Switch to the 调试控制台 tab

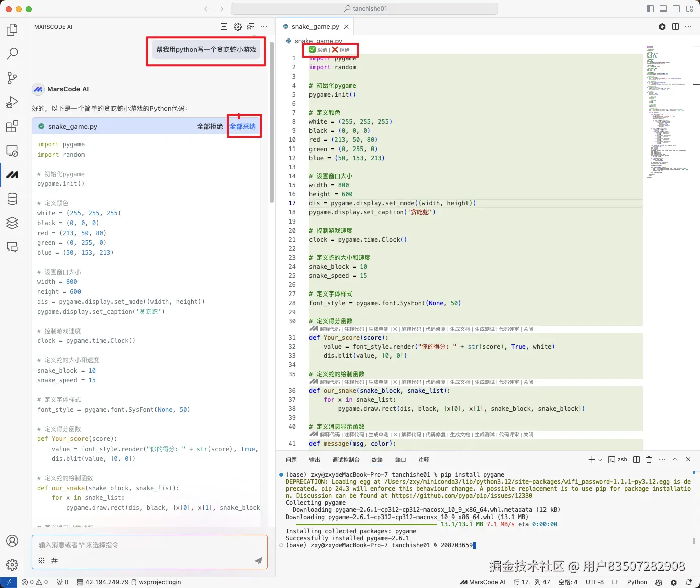coord(346,460)
